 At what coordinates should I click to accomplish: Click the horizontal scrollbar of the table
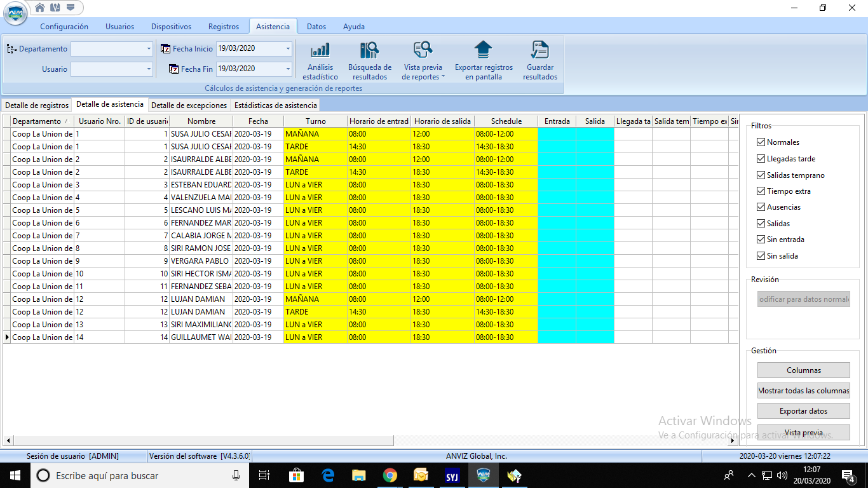coord(203,440)
